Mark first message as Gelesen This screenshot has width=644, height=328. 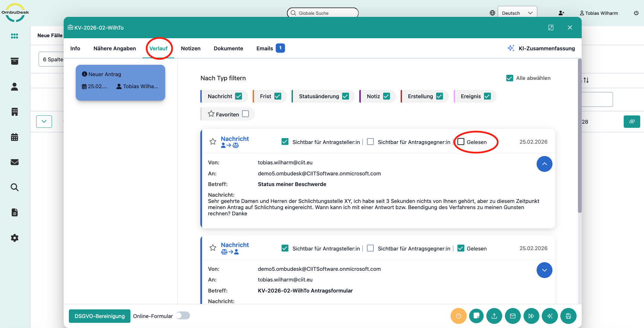click(461, 142)
